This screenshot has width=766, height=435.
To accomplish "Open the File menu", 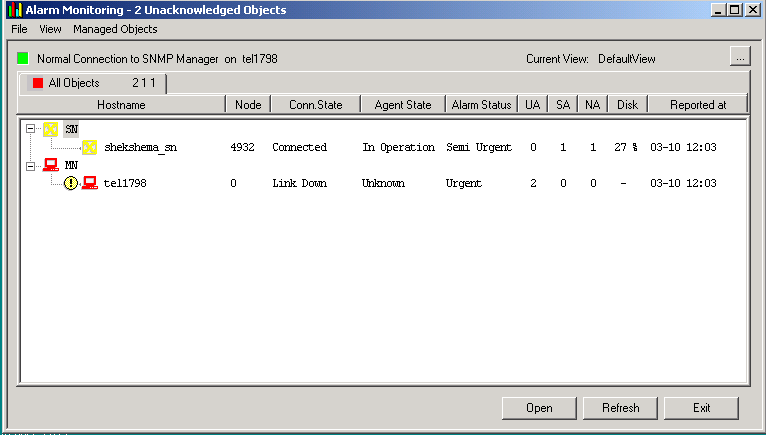I will click(x=19, y=30).
